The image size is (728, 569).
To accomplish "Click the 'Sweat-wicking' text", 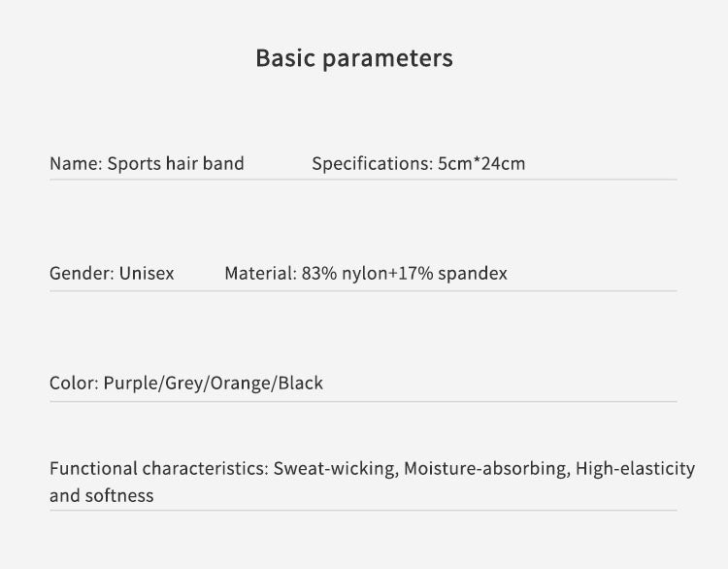I will [336, 469].
